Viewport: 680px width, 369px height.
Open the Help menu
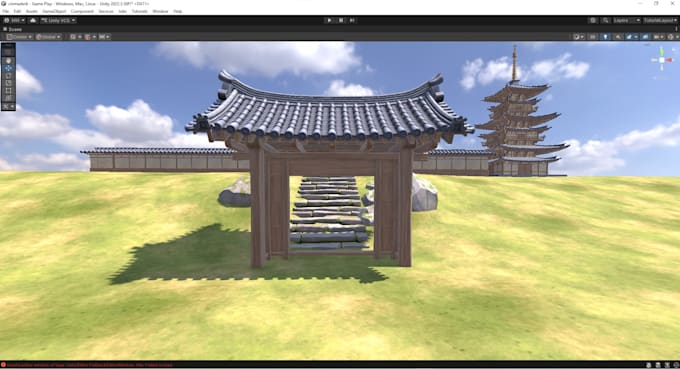point(178,11)
